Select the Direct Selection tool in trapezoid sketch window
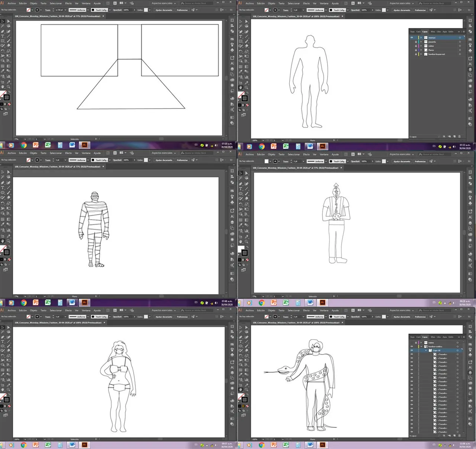The image size is (476, 449). tap(8, 21)
